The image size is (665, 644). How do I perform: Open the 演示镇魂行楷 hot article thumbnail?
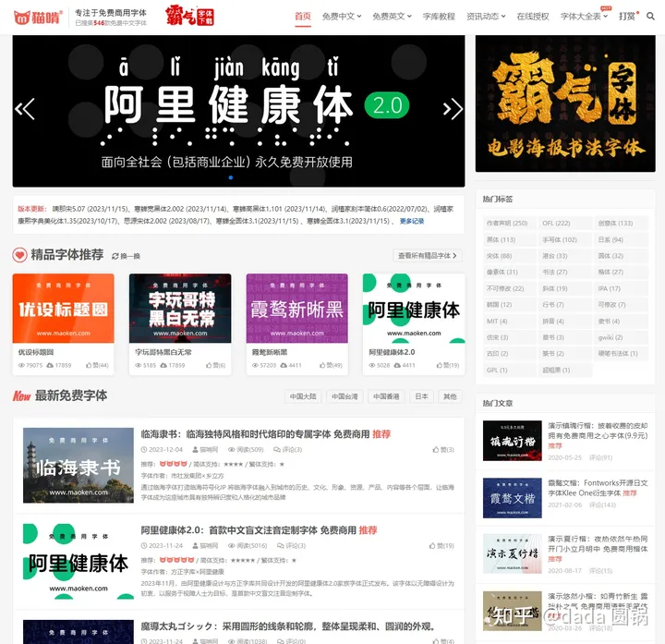click(513, 441)
